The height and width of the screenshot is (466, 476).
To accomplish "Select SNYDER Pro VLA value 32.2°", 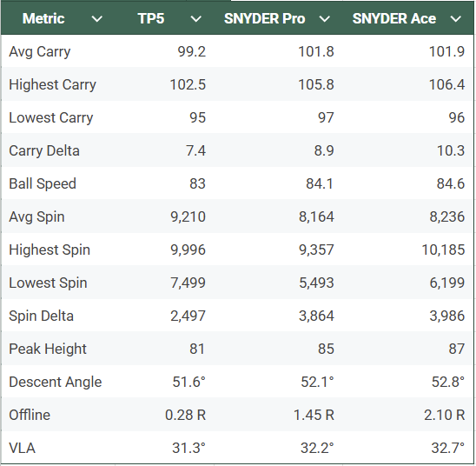I will click(x=317, y=448).
